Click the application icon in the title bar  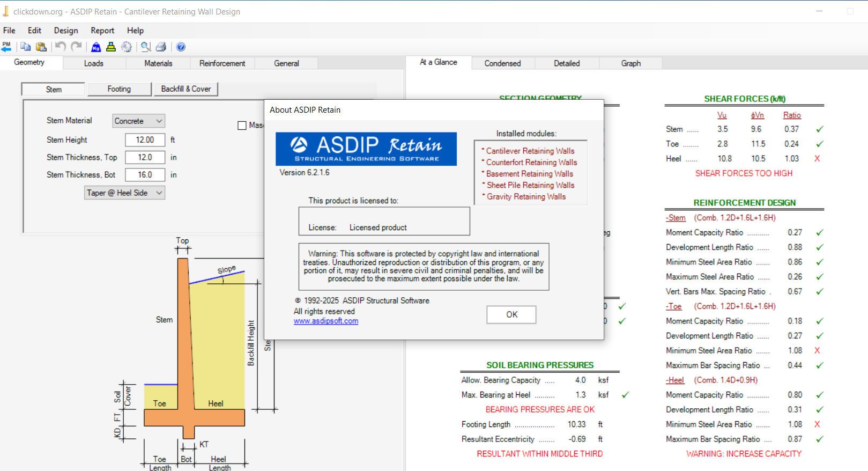pyautogui.click(x=6, y=11)
